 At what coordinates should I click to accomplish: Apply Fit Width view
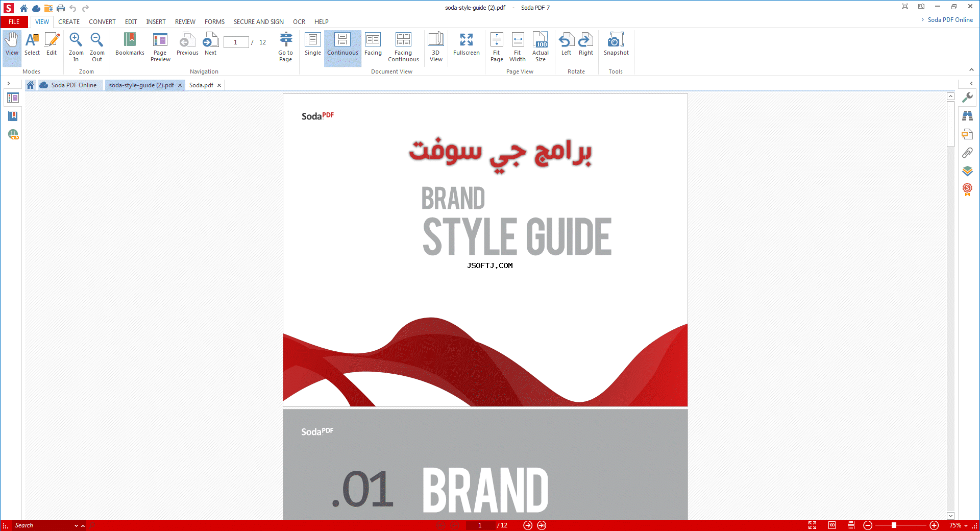coord(518,47)
